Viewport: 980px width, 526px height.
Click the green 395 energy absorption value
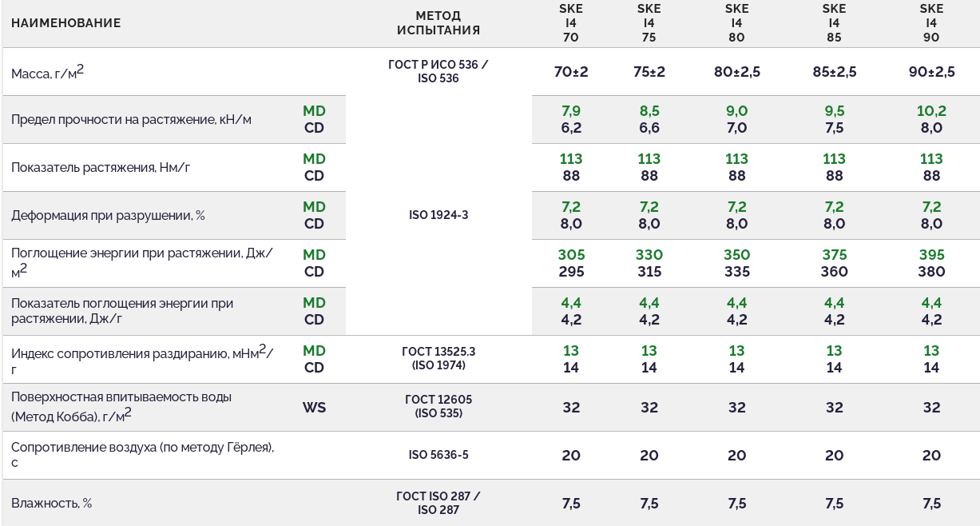coord(931,255)
